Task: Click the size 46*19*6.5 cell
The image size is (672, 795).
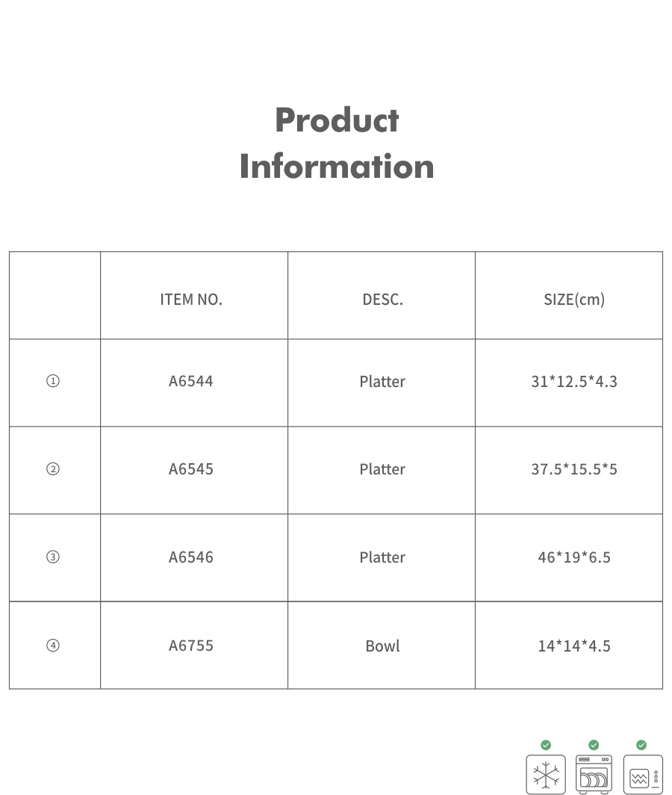Action: [574, 557]
